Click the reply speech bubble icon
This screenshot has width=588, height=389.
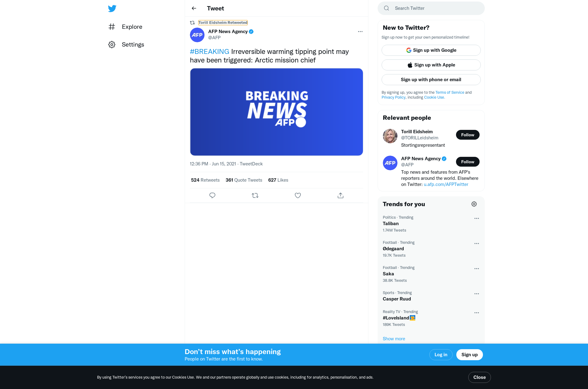212,195
